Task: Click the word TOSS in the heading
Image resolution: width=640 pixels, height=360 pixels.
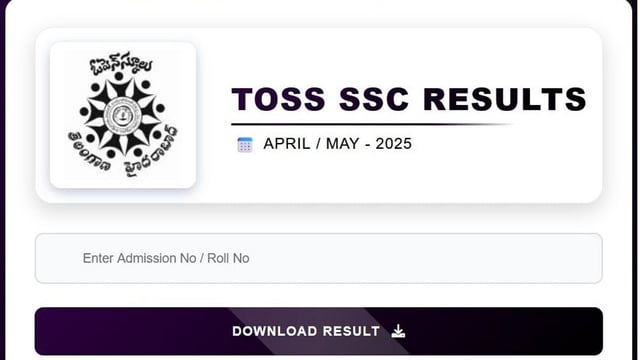Action: click(279, 99)
